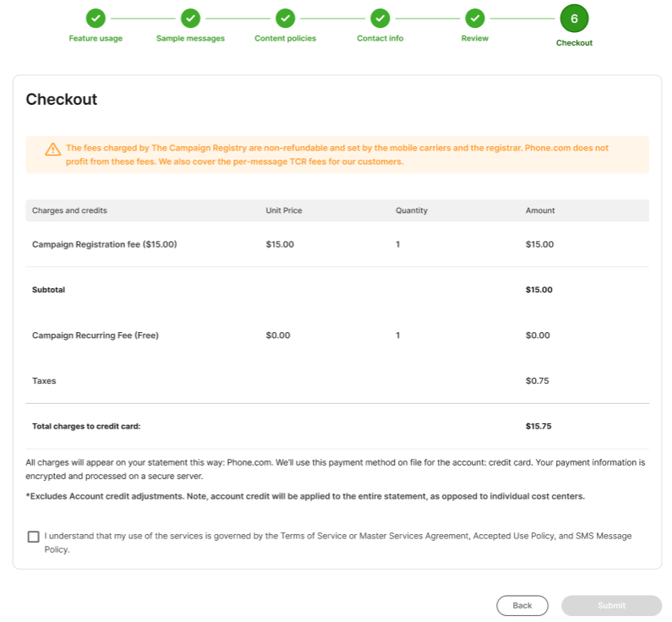Click the Campaign Registration fee row
The image size is (672, 622).
(x=105, y=244)
